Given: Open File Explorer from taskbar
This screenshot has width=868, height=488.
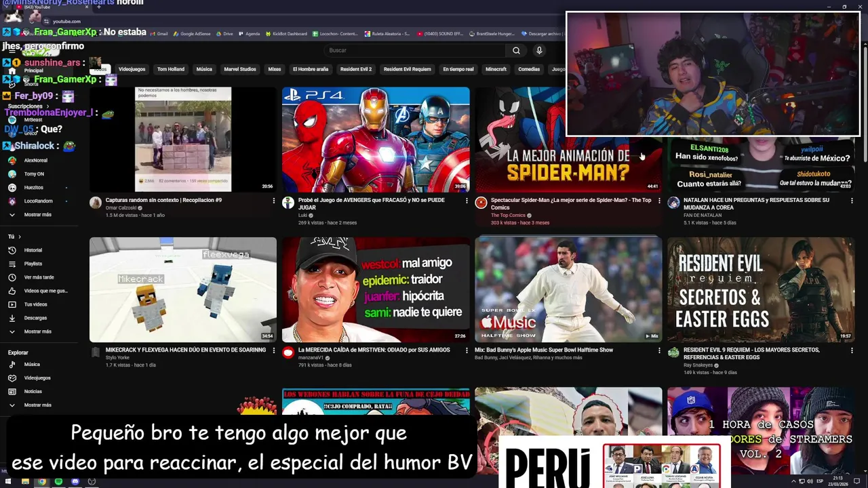Looking at the screenshot, I should coord(25,481).
